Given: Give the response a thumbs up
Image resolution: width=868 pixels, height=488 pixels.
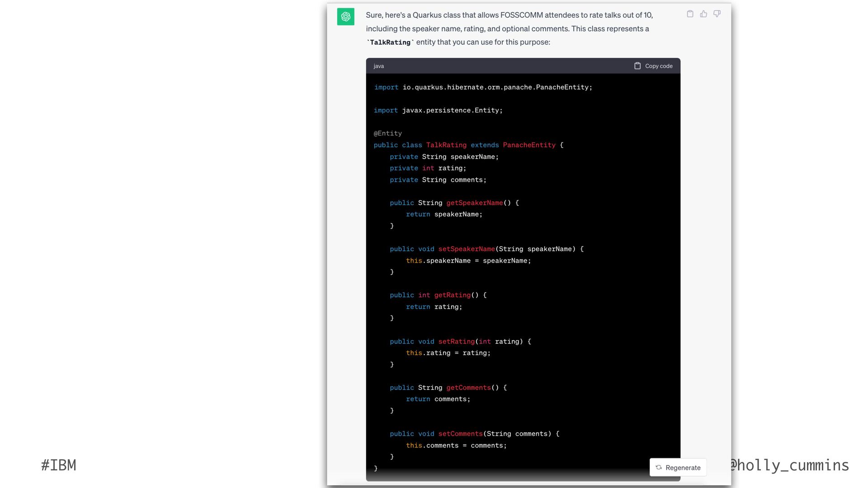Looking at the screenshot, I should [x=703, y=14].
